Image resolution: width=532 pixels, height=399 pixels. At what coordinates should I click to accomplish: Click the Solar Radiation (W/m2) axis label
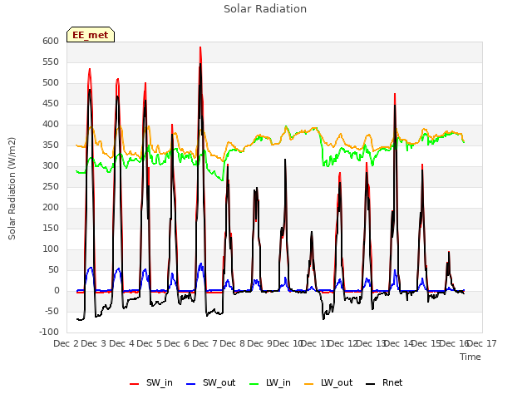click(x=12, y=189)
